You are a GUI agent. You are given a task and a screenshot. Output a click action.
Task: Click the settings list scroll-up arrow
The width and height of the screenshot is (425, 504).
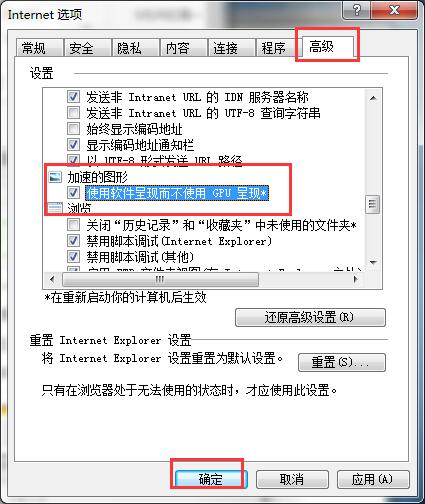[373, 98]
